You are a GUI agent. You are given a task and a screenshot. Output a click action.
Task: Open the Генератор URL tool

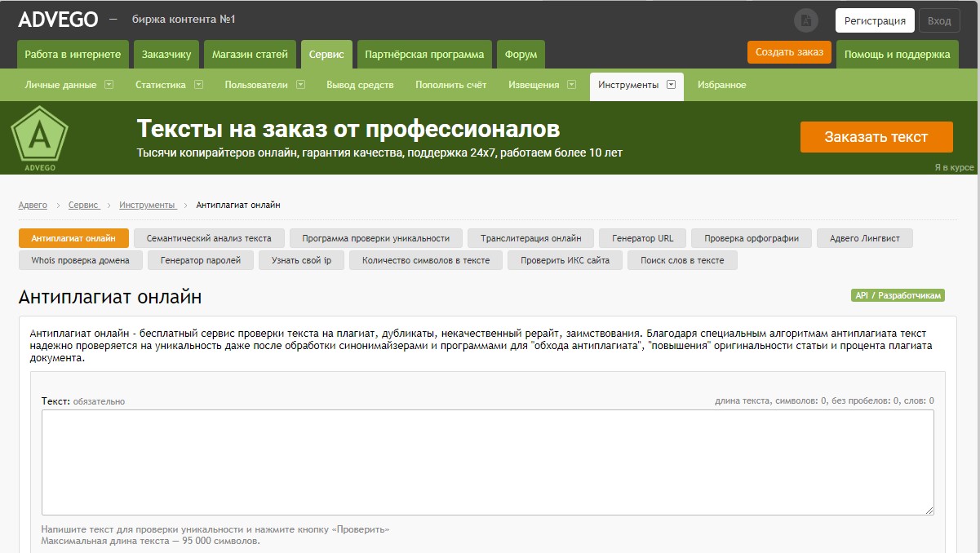[643, 238]
